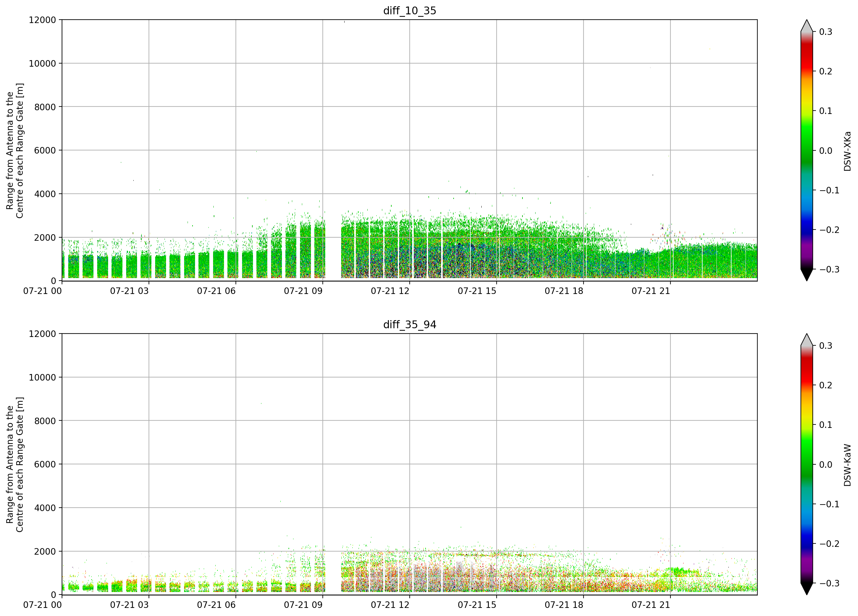Click the '4000' y tick in the diff_10_35 plot
Screen dimensions: 858x616
coord(45,194)
